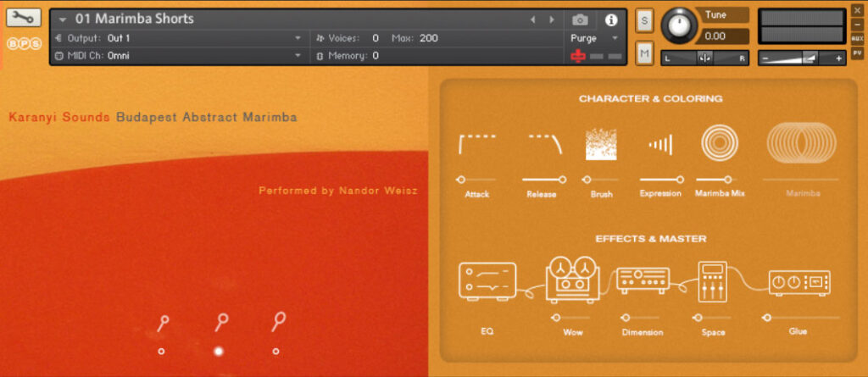Click the Brush texture icon

tap(601, 145)
